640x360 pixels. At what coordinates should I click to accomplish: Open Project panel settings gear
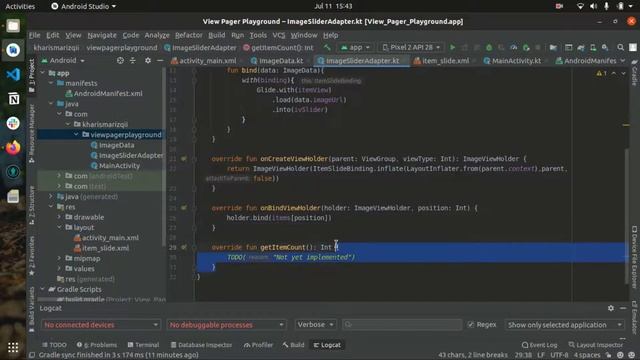pos(148,60)
